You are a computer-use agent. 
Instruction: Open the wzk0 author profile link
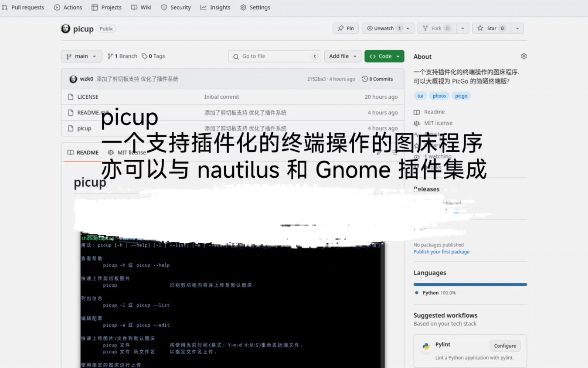pos(86,79)
